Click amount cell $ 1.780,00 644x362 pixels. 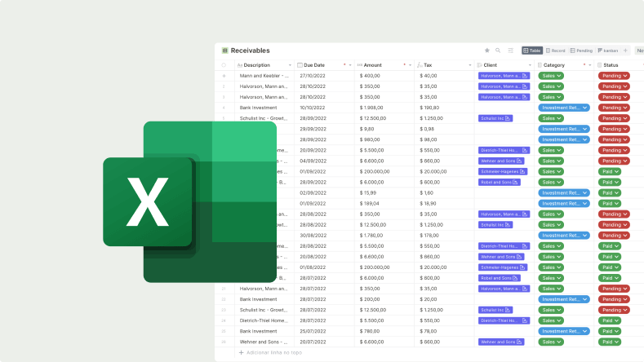371,235
